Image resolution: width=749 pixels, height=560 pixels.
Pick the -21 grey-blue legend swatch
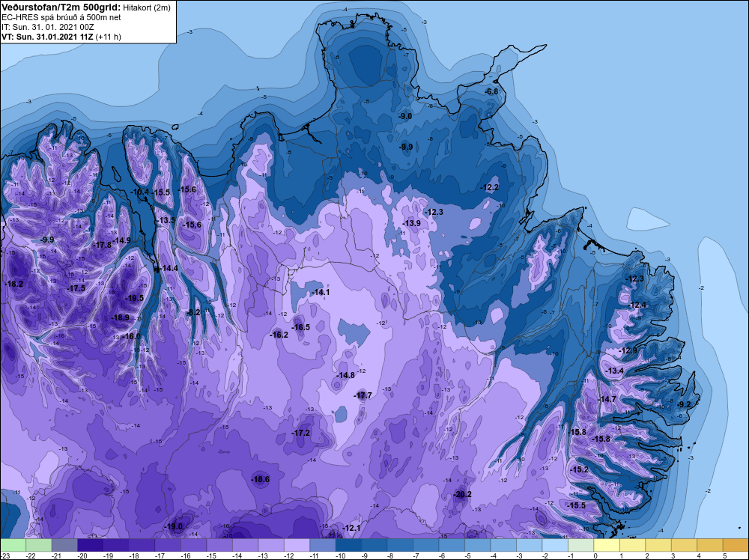pos(64,545)
